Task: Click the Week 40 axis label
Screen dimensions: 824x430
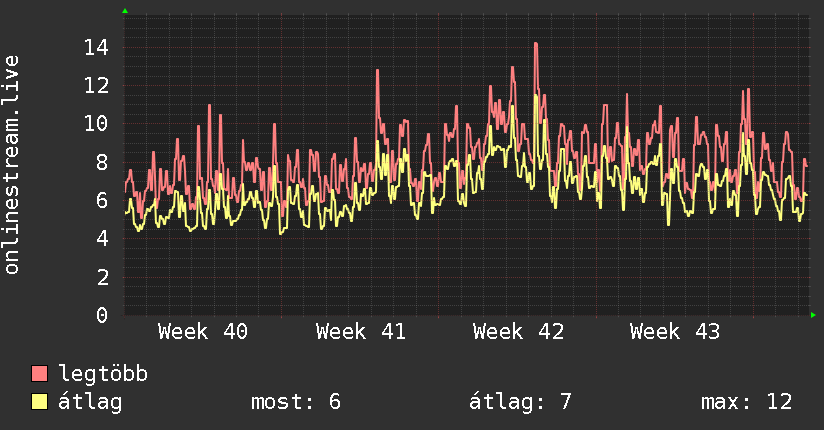Action: point(203,332)
